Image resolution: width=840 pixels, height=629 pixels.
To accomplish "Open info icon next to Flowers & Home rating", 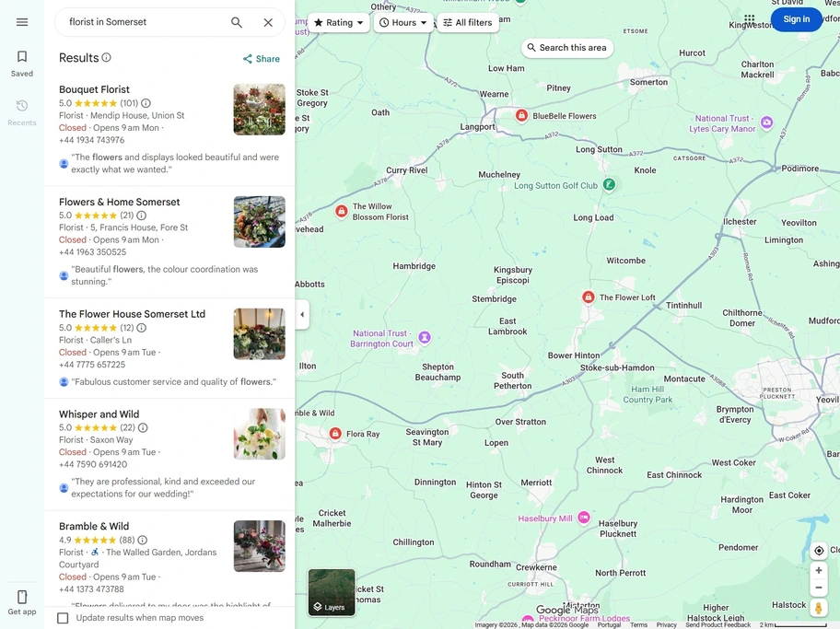I will point(142,215).
